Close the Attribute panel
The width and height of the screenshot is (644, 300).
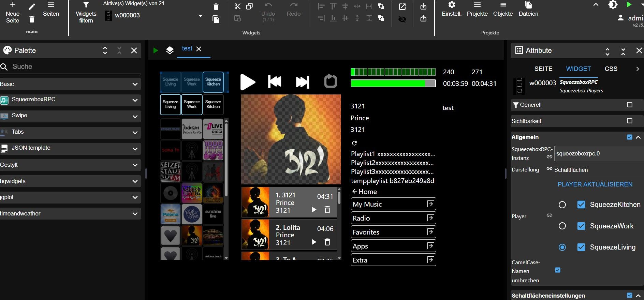pos(639,50)
